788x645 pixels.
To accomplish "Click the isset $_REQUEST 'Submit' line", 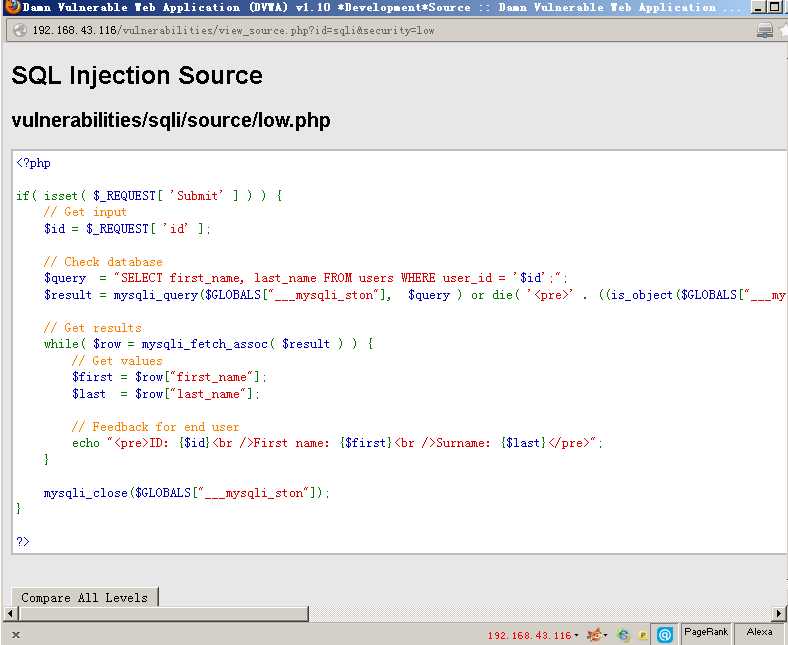I will 149,196.
